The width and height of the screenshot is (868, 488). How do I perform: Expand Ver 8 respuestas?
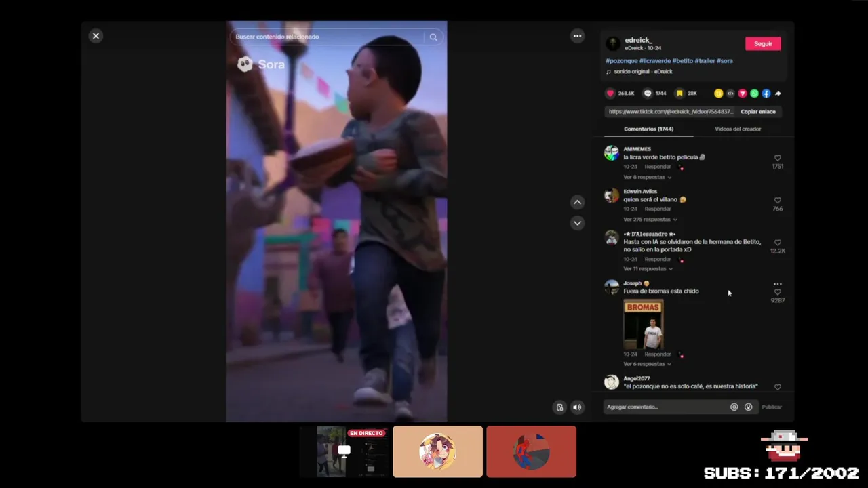pyautogui.click(x=647, y=177)
